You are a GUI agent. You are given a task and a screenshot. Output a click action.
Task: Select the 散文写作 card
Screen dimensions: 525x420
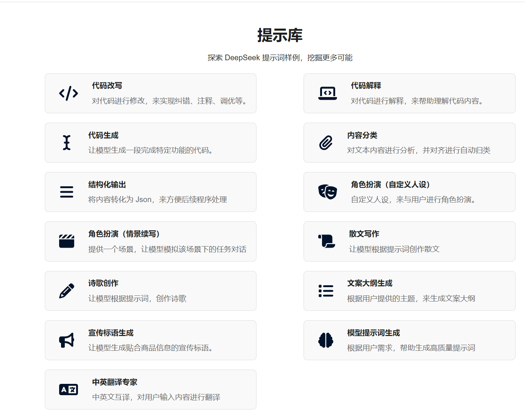point(409,241)
